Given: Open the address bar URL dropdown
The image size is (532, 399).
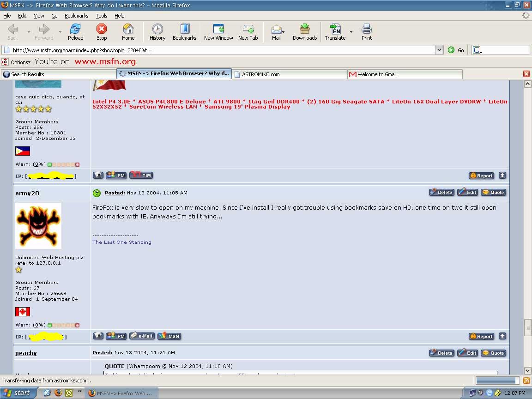Looking at the screenshot, I should pyautogui.click(x=439, y=50).
